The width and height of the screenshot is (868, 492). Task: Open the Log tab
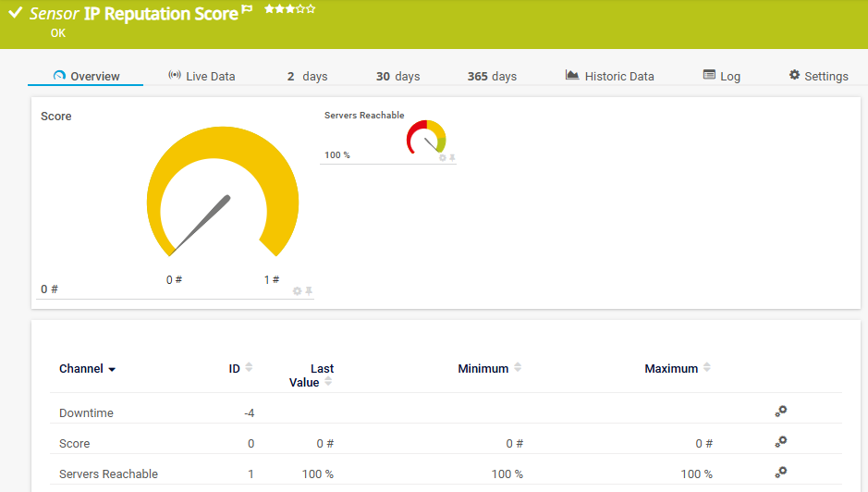tap(722, 76)
